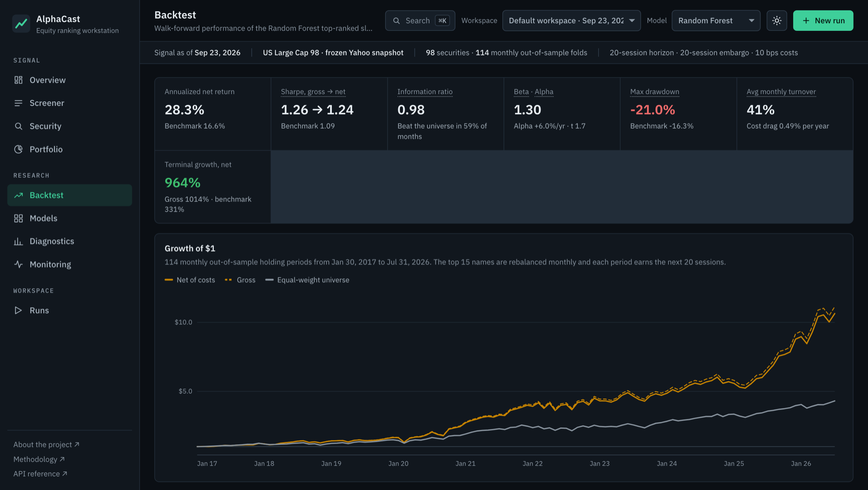
Task: Navigate to the Diagnostics section
Action: [x=69, y=242]
